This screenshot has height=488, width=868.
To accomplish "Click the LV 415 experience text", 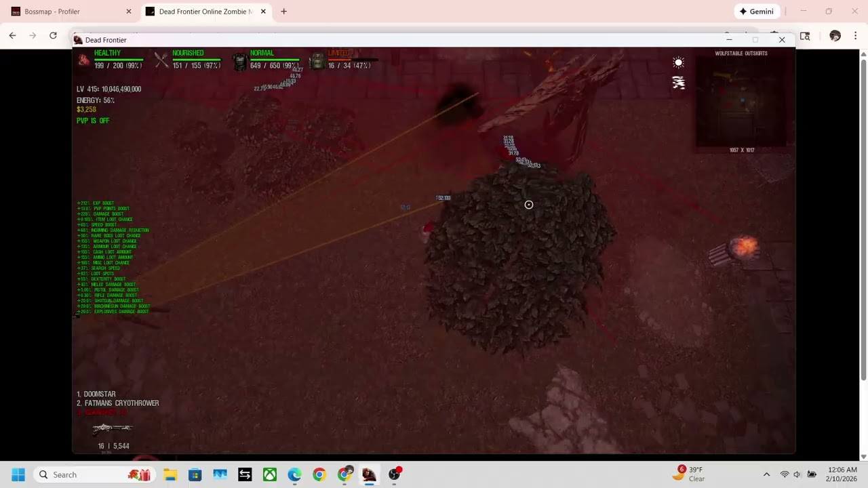I will (109, 89).
